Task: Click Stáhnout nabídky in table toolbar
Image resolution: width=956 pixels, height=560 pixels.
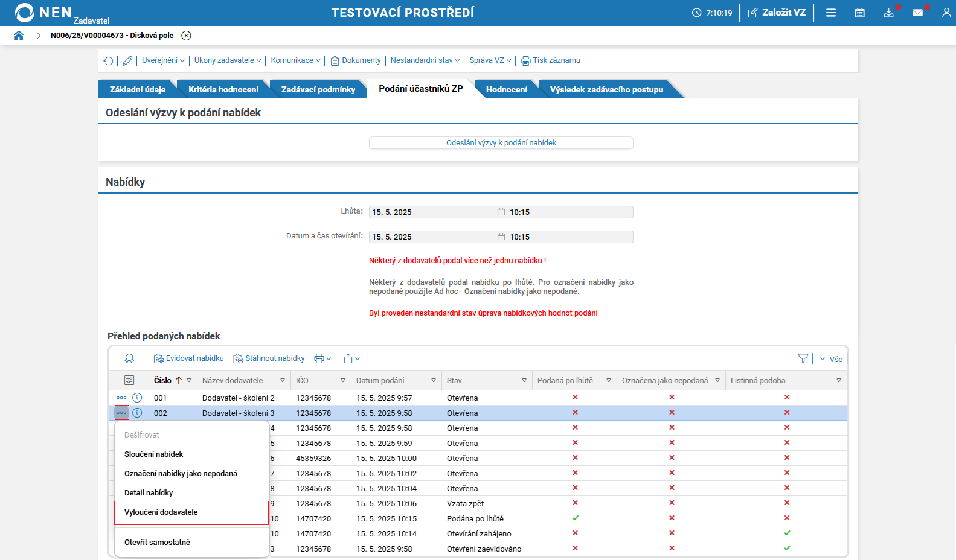Action: pos(269,358)
